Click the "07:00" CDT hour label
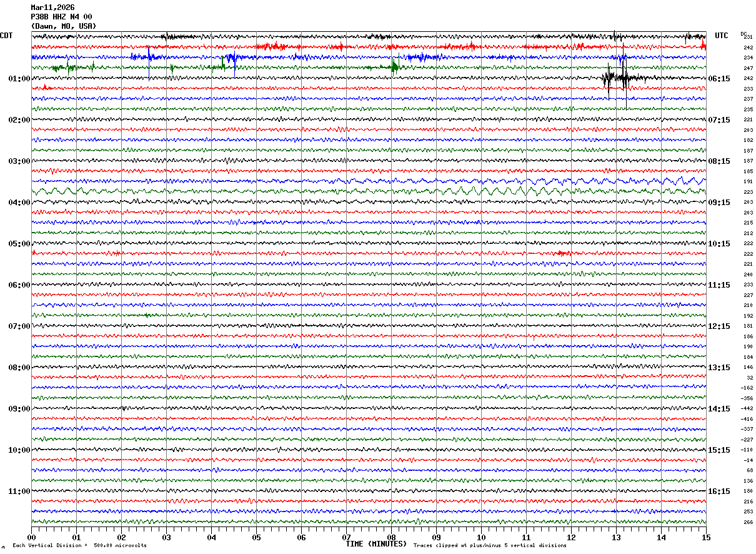 pos(19,326)
